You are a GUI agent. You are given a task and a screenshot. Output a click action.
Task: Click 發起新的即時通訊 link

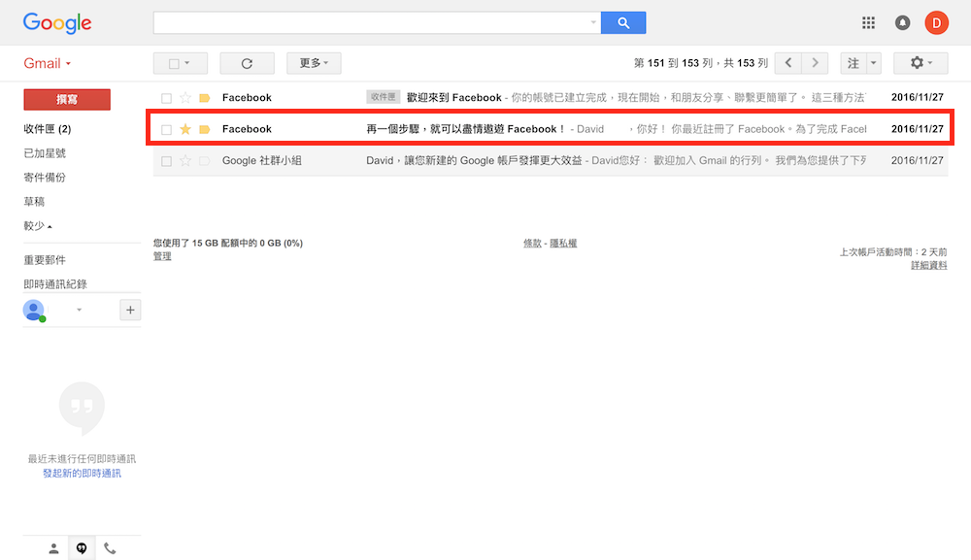[82, 474]
